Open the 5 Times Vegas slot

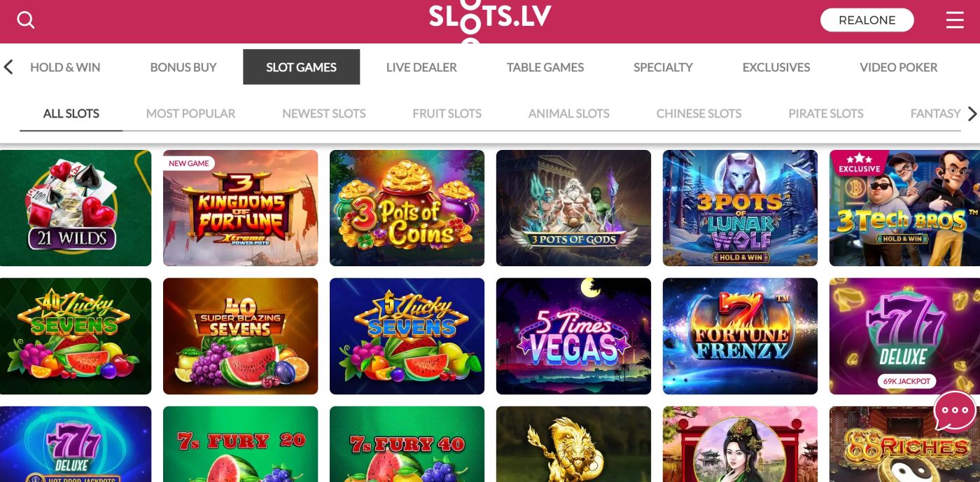pyautogui.click(x=573, y=336)
